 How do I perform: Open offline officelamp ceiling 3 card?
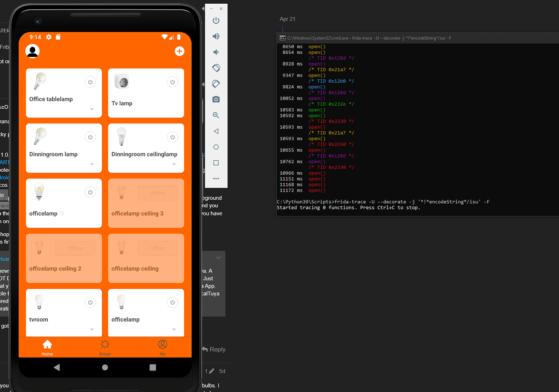click(x=146, y=203)
